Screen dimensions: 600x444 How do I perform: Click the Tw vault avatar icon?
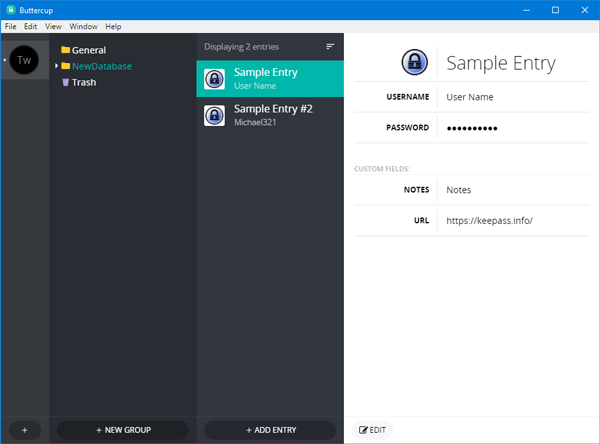24,60
